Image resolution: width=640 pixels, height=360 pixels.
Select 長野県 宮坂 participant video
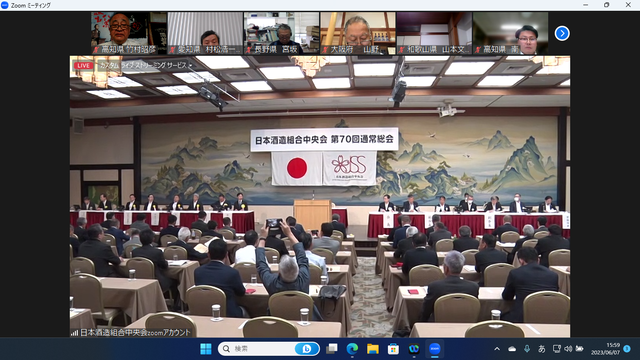[x=281, y=33]
